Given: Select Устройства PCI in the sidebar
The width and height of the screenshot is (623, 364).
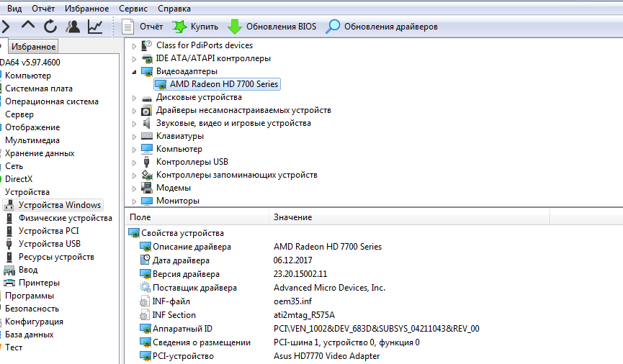Looking at the screenshot, I should tap(48, 231).
